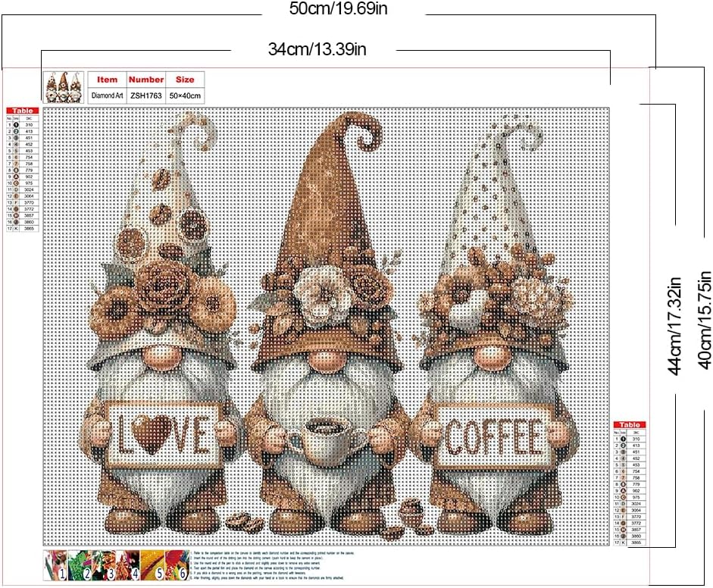The image size is (713, 588).
Task: Click the COFFEE sign text
Action: 496,436
